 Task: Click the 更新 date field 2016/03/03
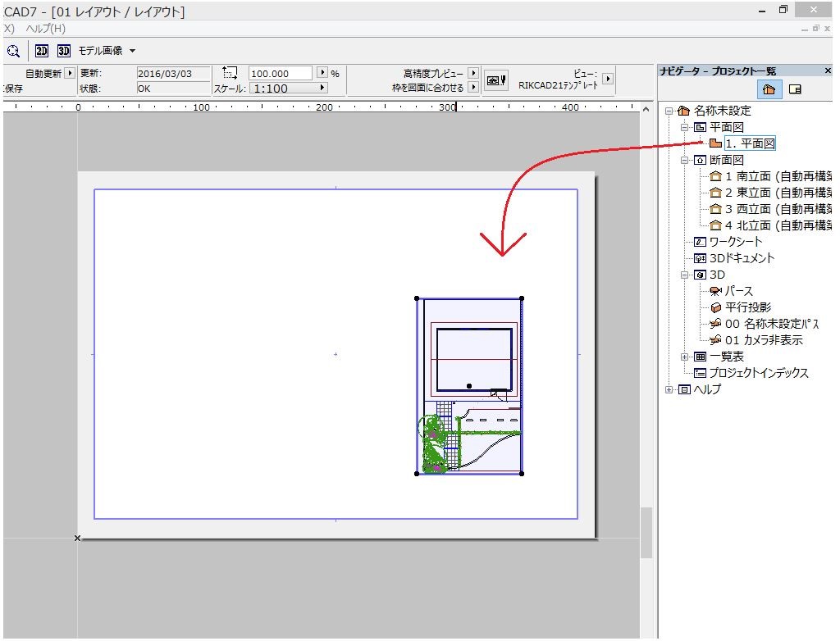coord(173,74)
